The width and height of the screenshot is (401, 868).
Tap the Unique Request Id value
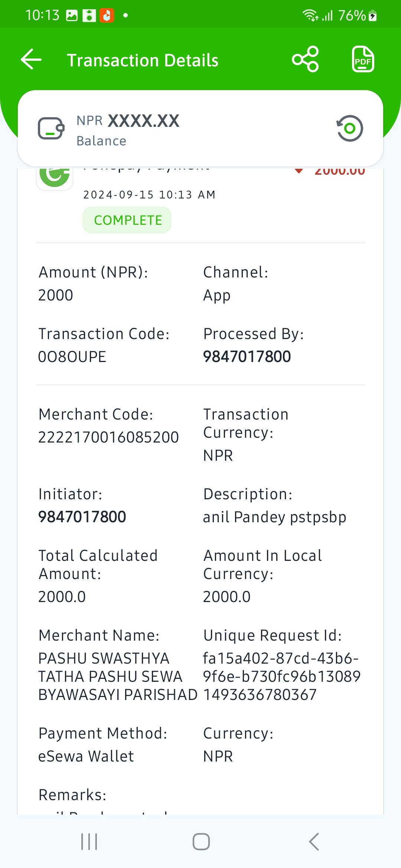[x=282, y=677]
